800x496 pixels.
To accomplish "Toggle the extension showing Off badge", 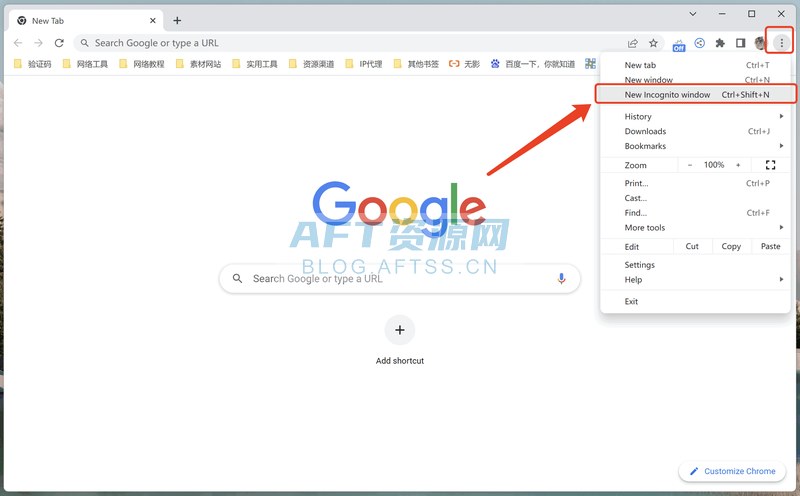I will tap(679, 44).
